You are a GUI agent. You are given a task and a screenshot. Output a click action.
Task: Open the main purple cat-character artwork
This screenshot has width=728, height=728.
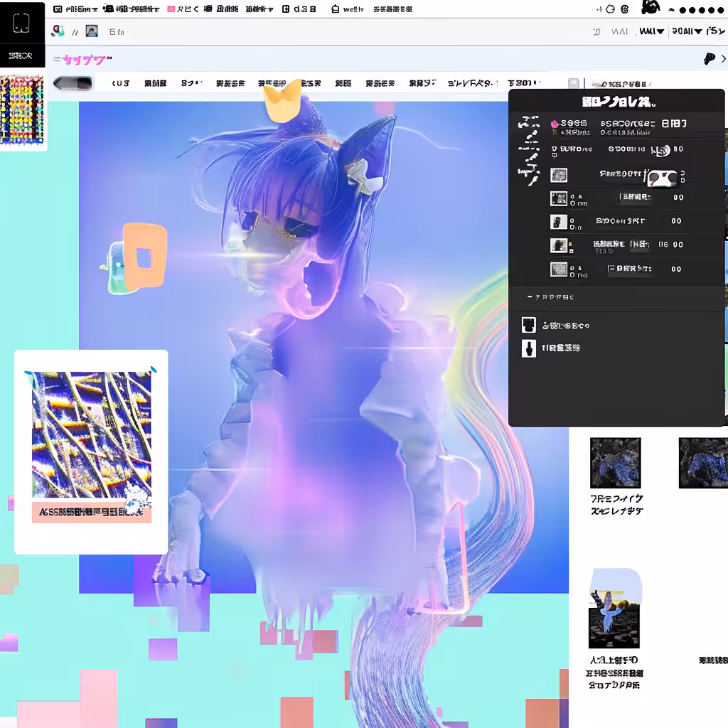323,347
